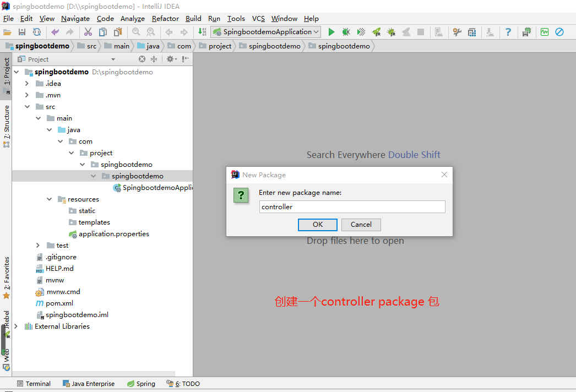The image size is (576, 392).
Task: Click Cancel in New Package dialog
Action: [x=361, y=225]
